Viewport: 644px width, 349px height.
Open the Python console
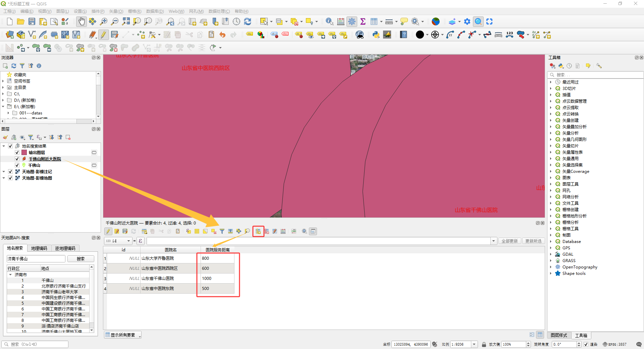(x=376, y=35)
